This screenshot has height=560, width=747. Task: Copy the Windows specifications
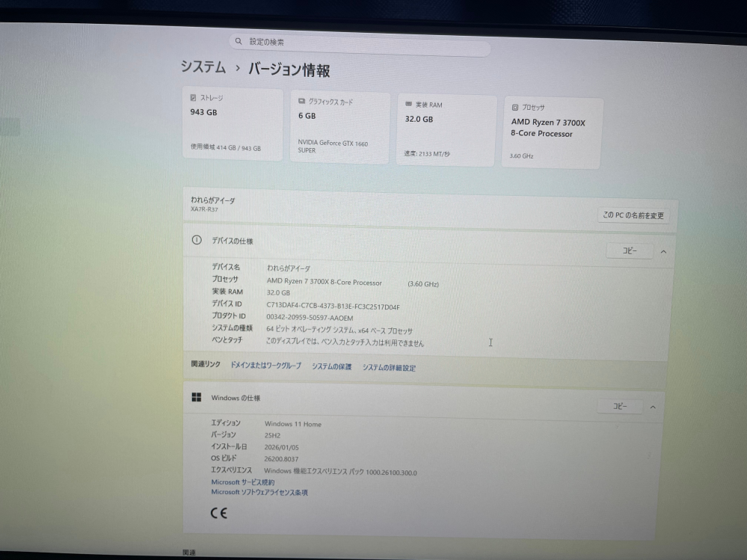coord(620,406)
